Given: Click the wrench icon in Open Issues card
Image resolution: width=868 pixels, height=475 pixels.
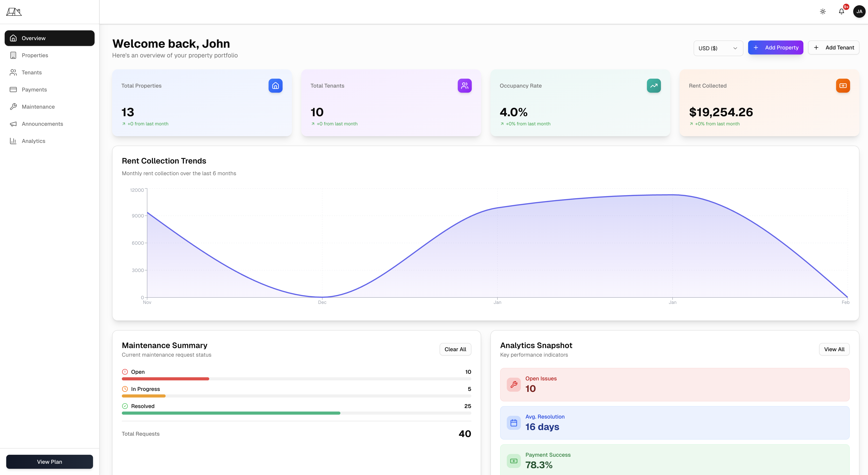Looking at the screenshot, I should click(x=514, y=384).
